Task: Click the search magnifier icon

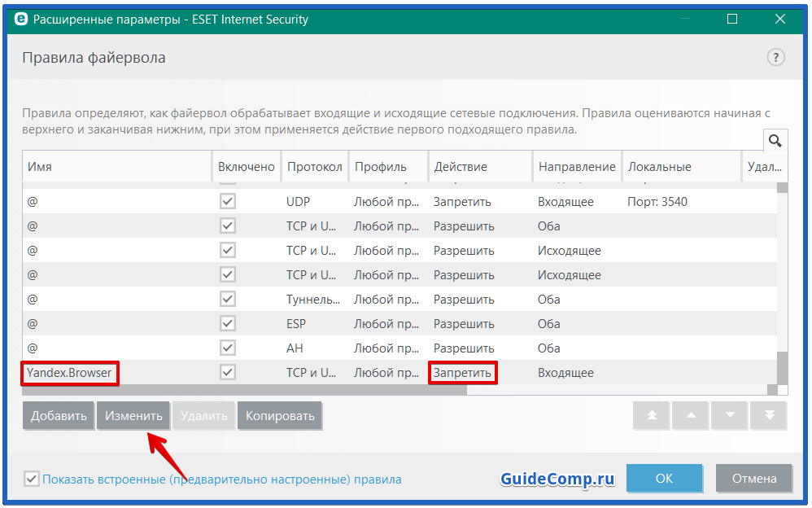Action: pyautogui.click(x=775, y=142)
